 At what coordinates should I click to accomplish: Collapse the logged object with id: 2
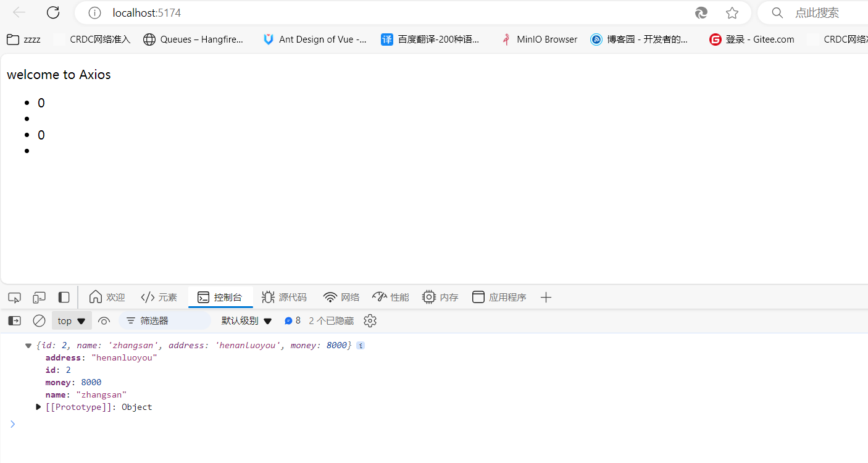(x=28, y=346)
